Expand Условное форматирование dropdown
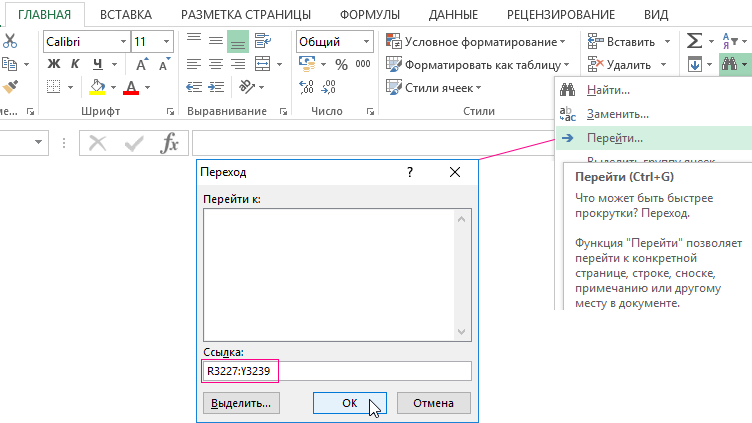 pos(562,42)
